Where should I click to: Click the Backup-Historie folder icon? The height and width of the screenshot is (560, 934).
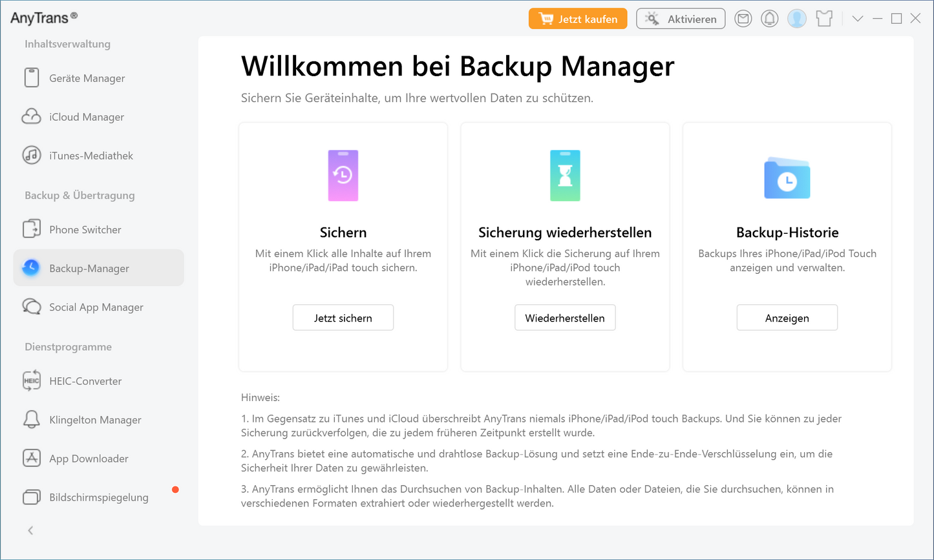787,178
